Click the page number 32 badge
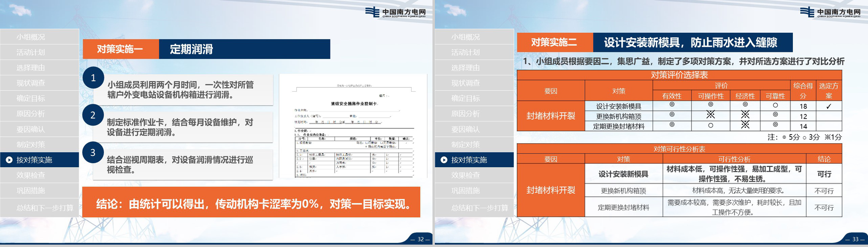Viewport: 868px width, 247px height. (x=420, y=239)
